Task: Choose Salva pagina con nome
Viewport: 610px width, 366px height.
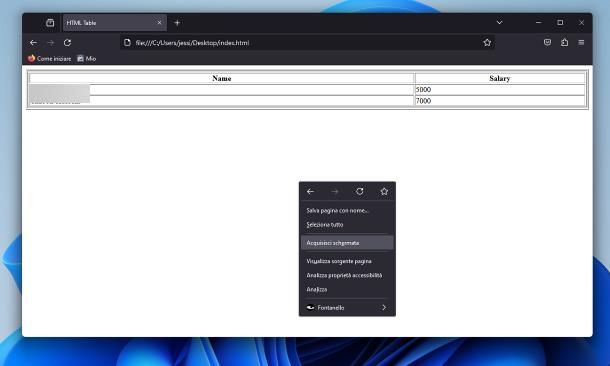Action: point(347,210)
